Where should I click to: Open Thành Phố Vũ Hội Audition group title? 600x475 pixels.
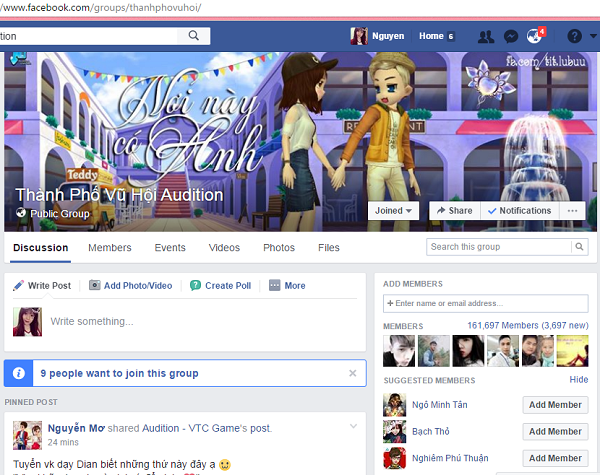pyautogui.click(x=119, y=195)
